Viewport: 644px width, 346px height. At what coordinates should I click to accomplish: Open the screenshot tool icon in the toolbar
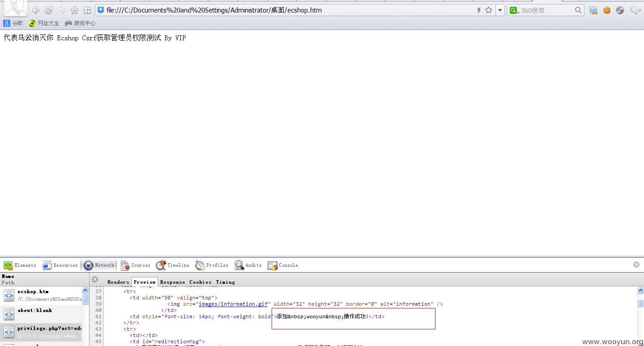click(x=593, y=10)
